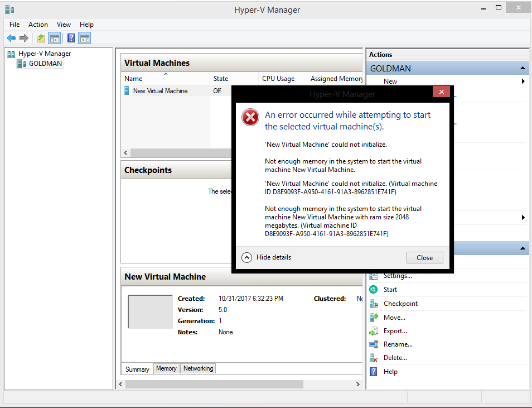Click the Delete action icon
Screen dimensions: 532x408
(x=374, y=358)
